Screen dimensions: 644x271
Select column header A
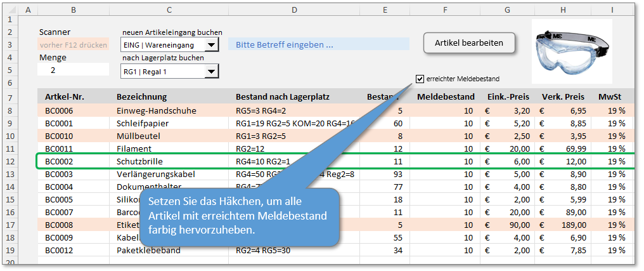click(28, 10)
